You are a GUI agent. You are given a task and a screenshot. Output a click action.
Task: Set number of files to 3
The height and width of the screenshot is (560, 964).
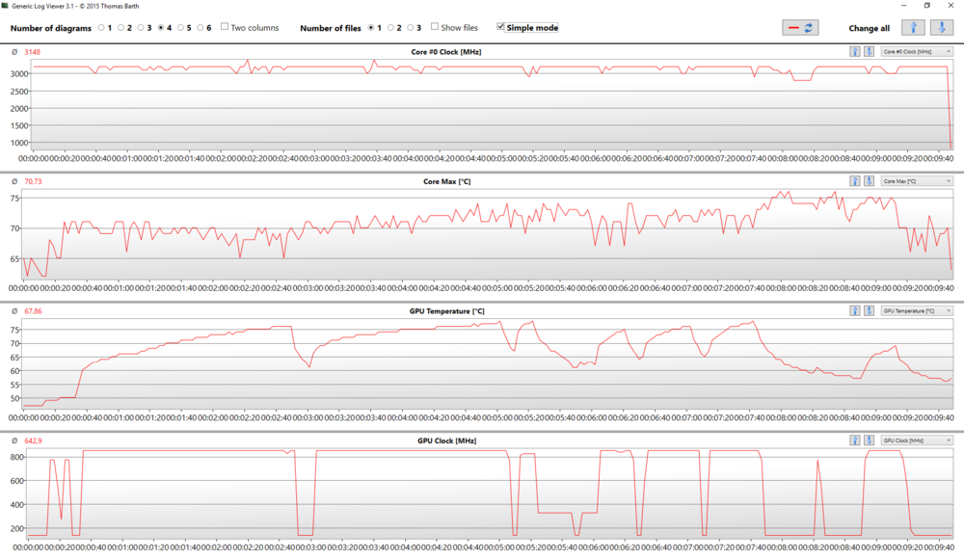coord(409,28)
